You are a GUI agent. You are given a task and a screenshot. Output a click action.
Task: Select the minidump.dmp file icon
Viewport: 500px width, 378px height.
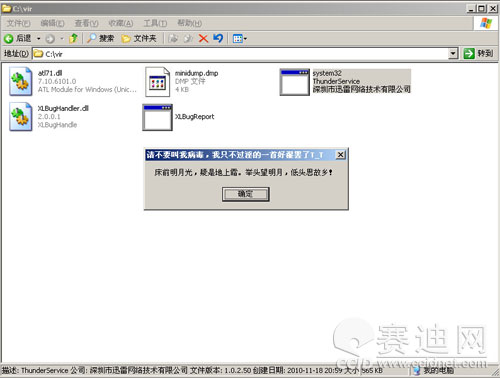(x=157, y=82)
